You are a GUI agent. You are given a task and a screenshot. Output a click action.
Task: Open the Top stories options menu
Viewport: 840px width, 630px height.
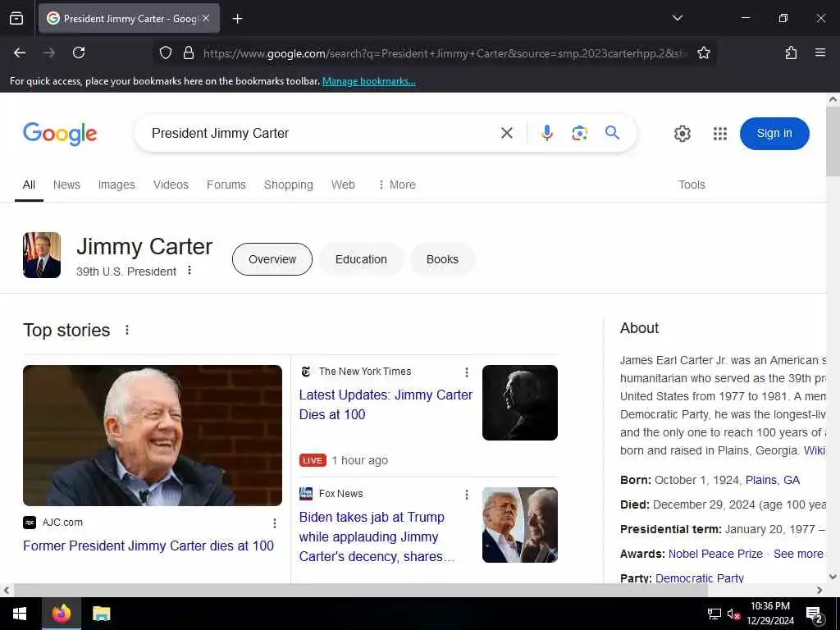click(127, 330)
